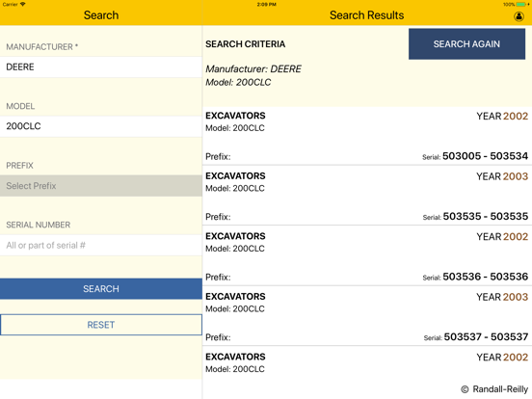This screenshot has height=399, width=532.
Task: Select the result with serial 503537 - 503537
Action: [x=367, y=316]
